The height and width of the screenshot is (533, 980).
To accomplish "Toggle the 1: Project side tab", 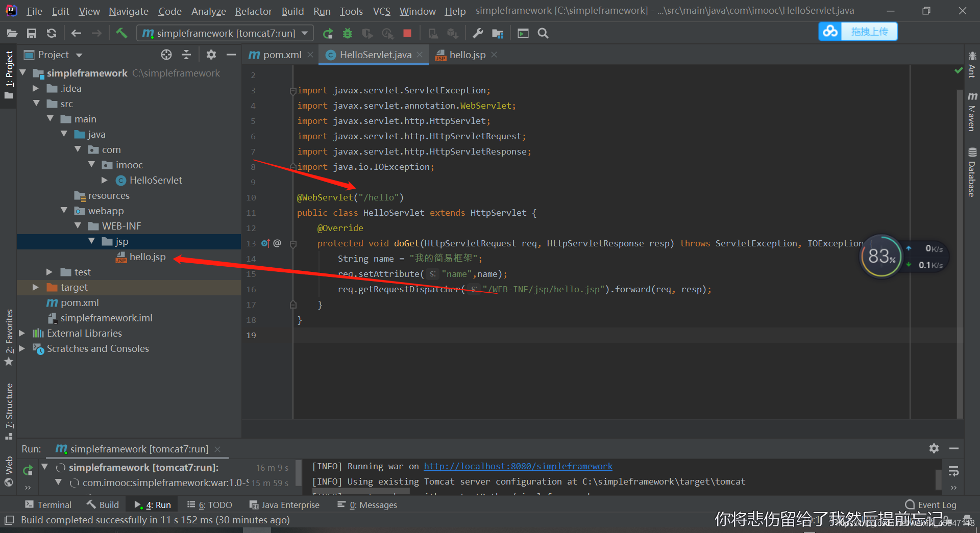I will point(9,75).
